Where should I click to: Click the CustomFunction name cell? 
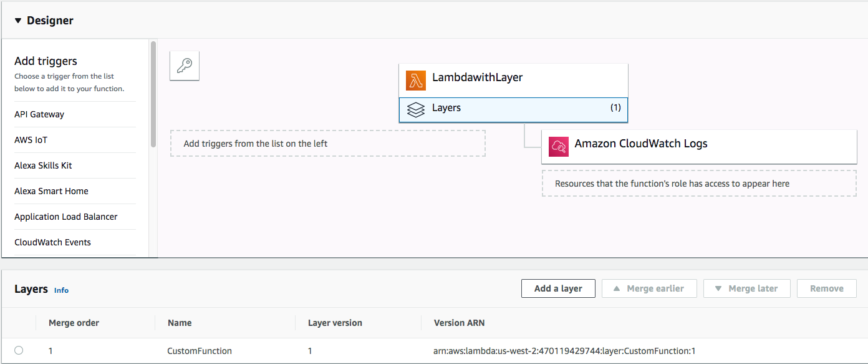pos(200,351)
